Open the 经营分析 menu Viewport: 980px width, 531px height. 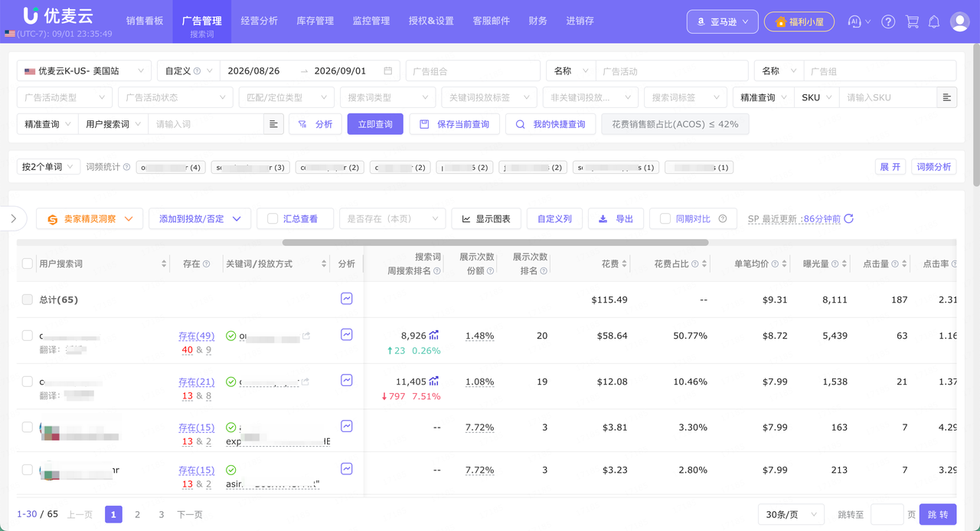point(259,21)
